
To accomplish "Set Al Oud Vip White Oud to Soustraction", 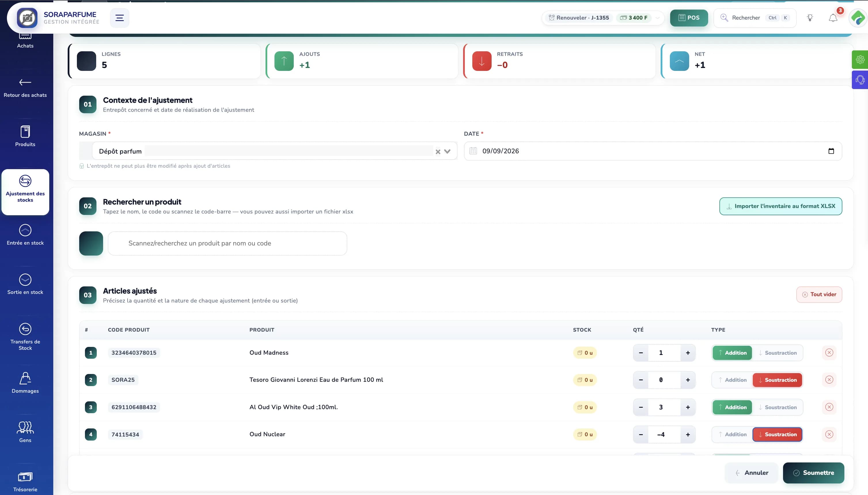I will pos(777,407).
